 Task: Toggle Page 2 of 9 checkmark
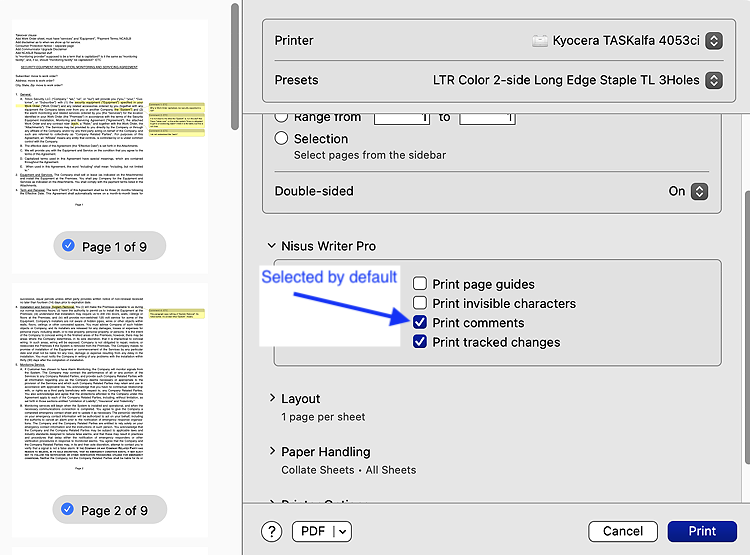pos(67,509)
